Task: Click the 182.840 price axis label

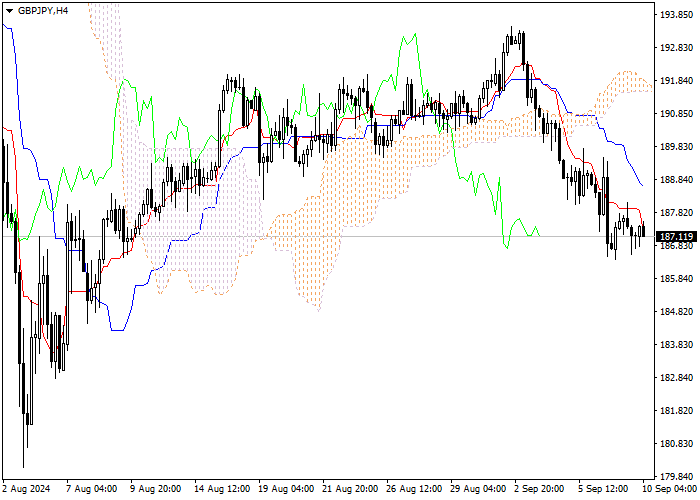Action: click(x=676, y=378)
